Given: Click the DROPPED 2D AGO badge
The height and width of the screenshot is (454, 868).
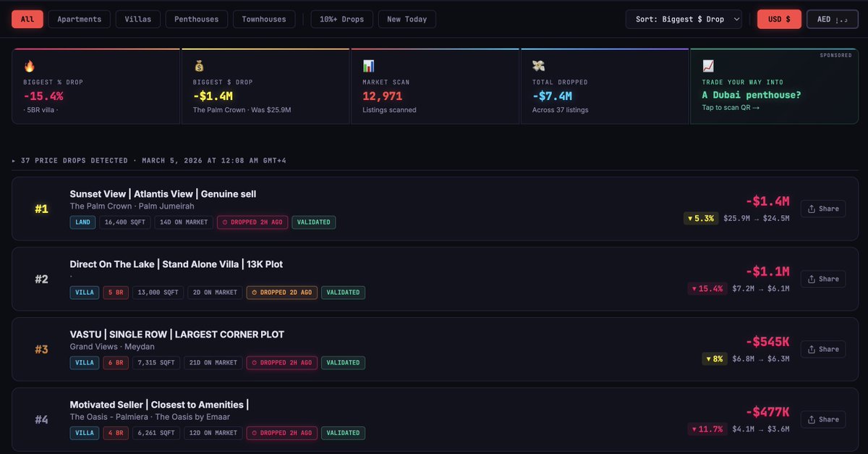Looking at the screenshot, I should pos(282,293).
